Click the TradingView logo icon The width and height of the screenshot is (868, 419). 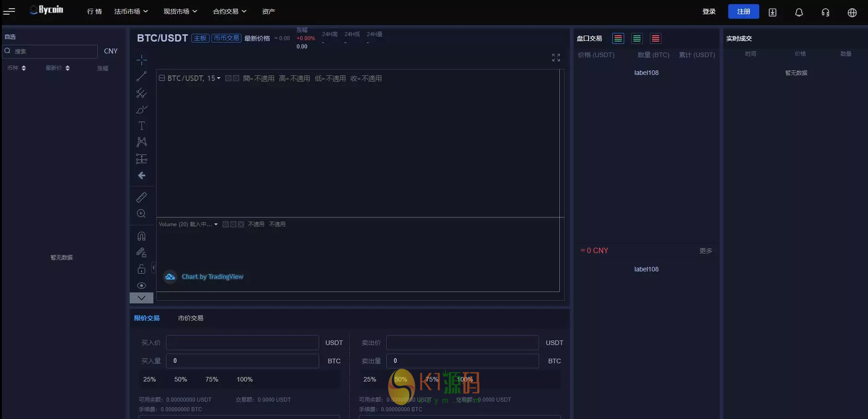(170, 277)
